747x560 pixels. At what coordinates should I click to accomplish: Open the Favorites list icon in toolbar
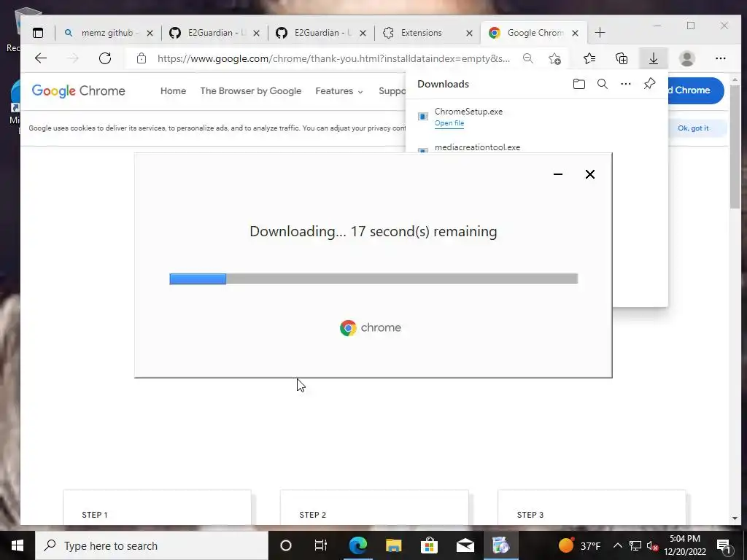tap(589, 58)
